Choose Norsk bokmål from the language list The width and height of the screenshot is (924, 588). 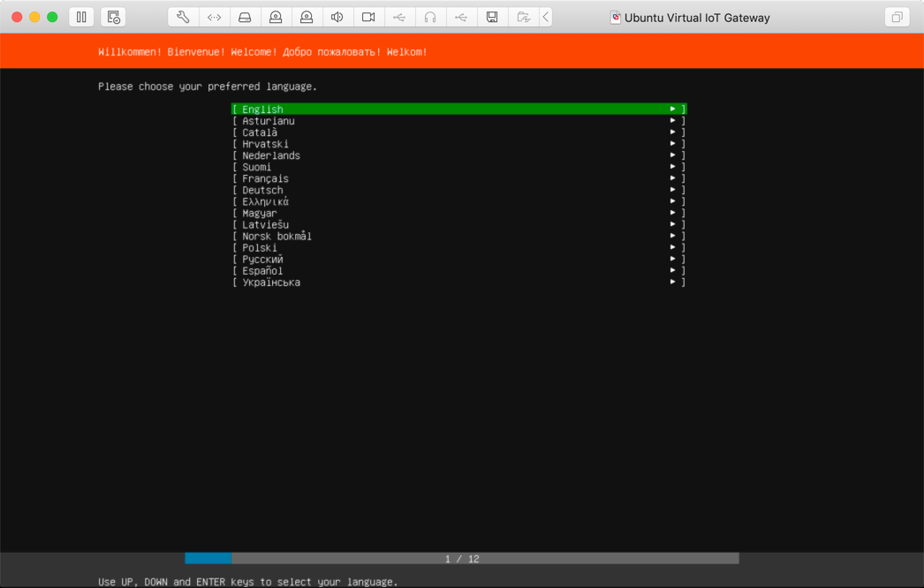459,237
